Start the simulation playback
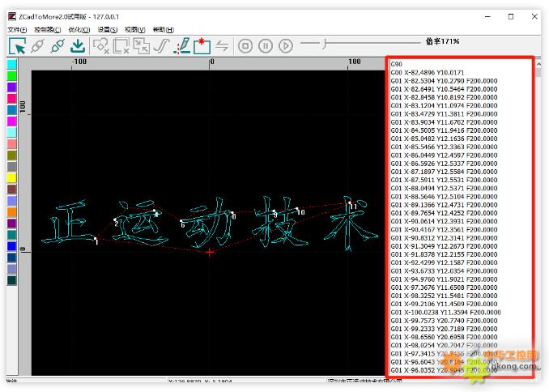Screen dimensions: 549x392 point(286,46)
